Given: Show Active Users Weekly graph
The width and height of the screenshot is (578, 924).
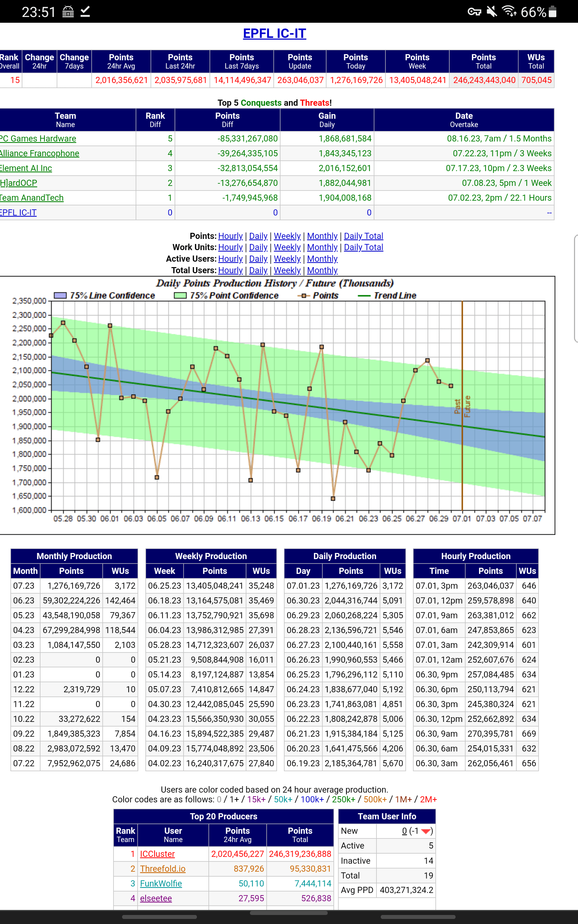Looking at the screenshot, I should click(x=288, y=259).
